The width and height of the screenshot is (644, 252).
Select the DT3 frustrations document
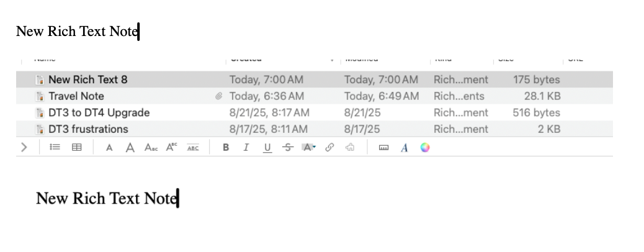click(88, 129)
